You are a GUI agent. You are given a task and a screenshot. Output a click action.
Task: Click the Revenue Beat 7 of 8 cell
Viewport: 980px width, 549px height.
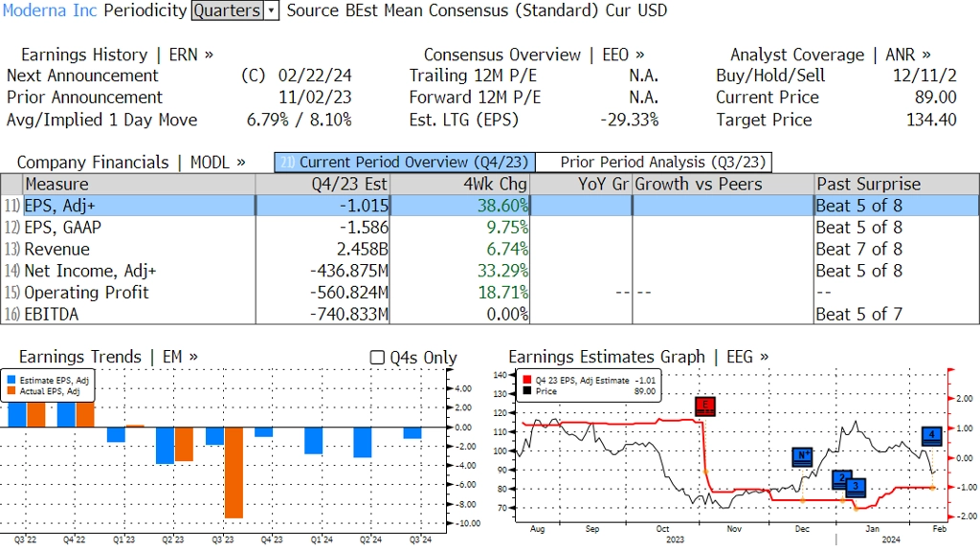point(858,250)
